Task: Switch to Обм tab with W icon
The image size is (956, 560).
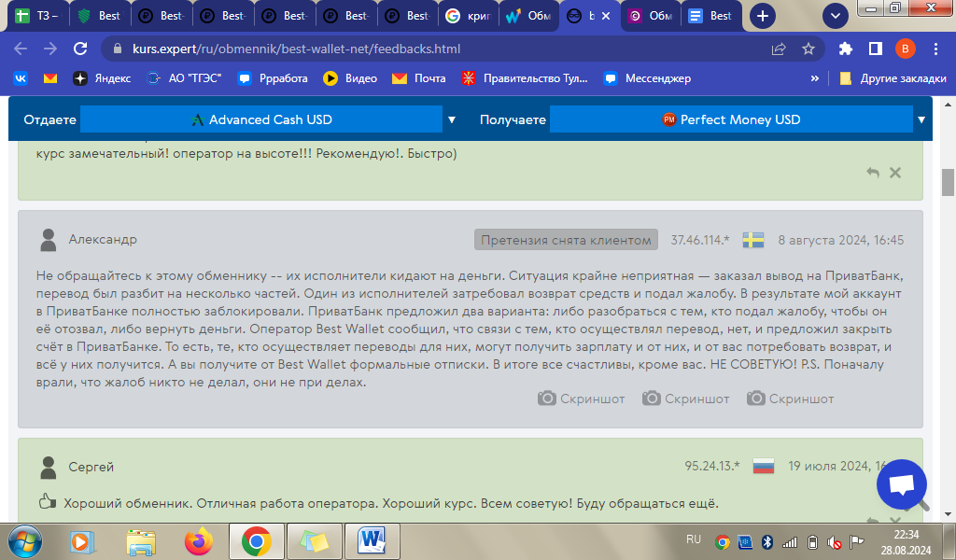Action: pyautogui.click(x=529, y=16)
